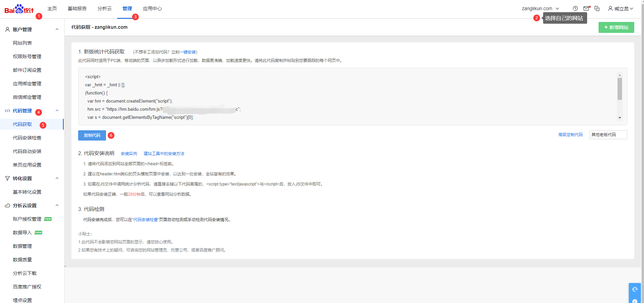Open 数据管理 in the sidebar
Image resolution: width=644 pixels, height=303 pixels.
click(22, 246)
